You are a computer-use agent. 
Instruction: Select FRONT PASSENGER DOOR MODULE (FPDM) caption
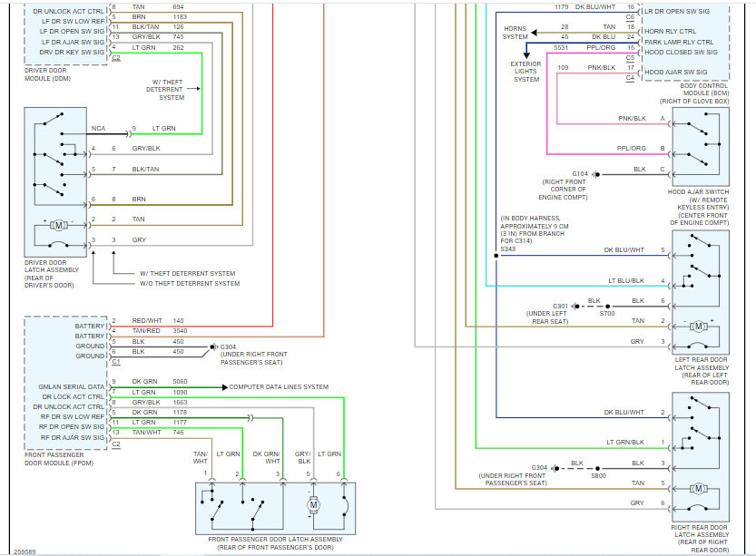click(59, 459)
